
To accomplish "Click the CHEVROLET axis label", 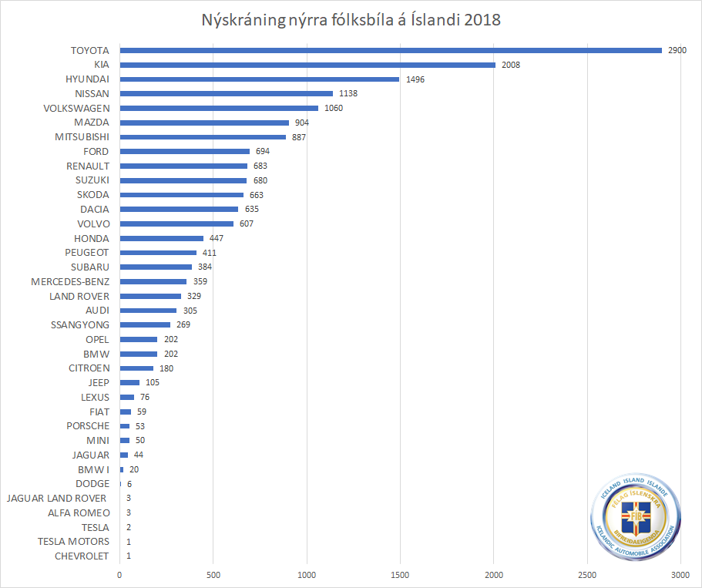I will pos(82,556).
